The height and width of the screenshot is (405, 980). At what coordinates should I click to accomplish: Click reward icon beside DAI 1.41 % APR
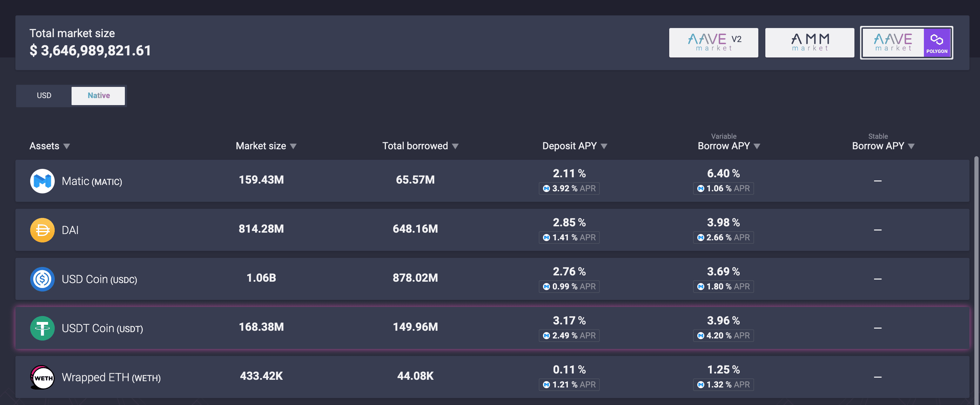(x=546, y=238)
